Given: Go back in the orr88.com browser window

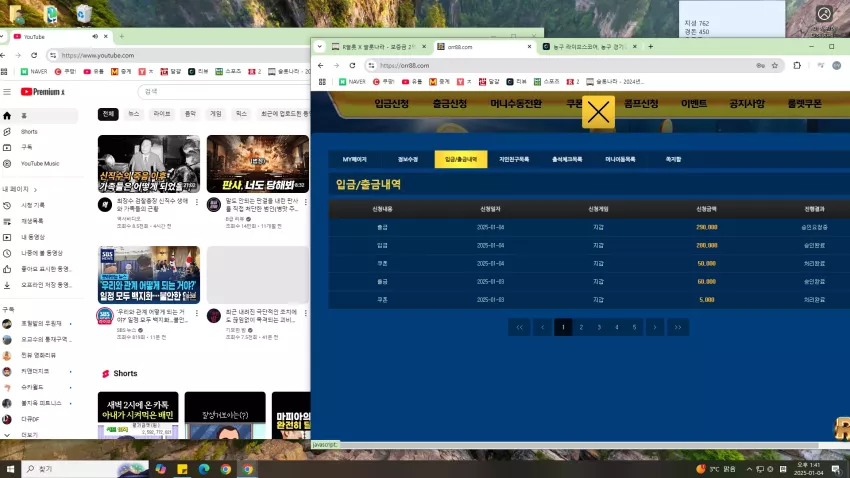Looking at the screenshot, I should pyautogui.click(x=320, y=66).
